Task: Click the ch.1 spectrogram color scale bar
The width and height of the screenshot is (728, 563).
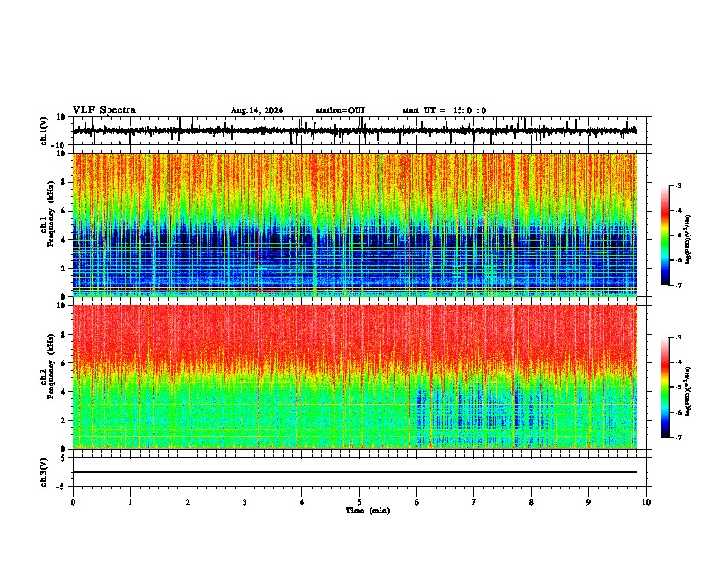Action: pos(665,236)
